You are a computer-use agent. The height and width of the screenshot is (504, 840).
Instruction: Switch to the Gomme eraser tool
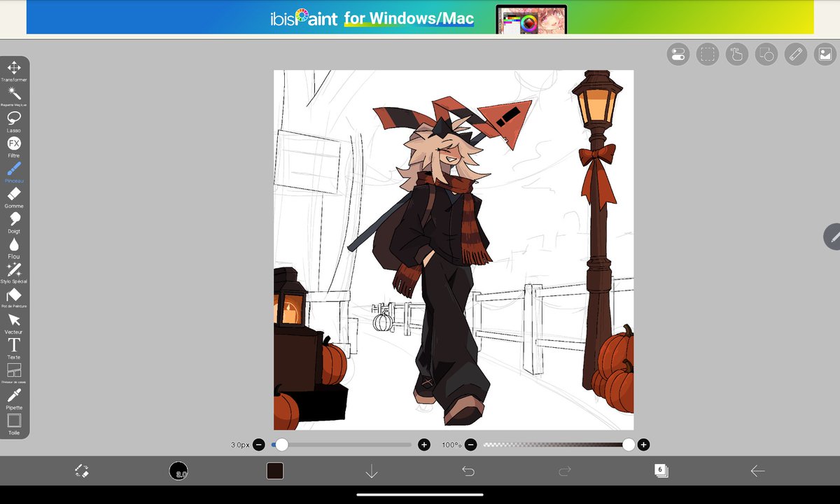click(x=14, y=197)
